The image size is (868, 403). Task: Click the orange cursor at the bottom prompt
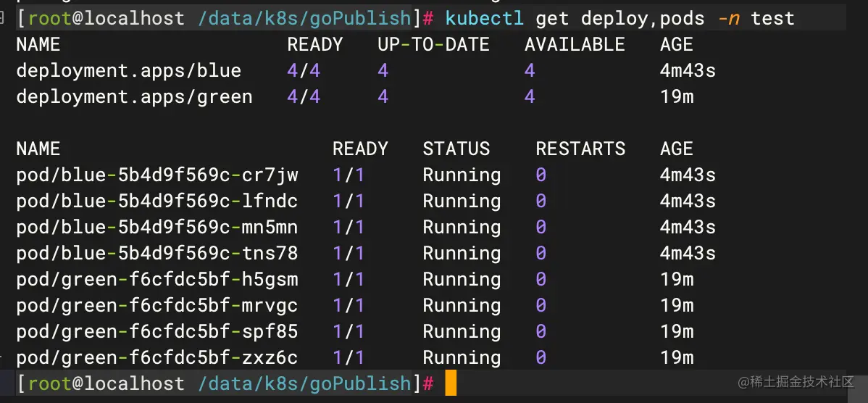tap(451, 383)
